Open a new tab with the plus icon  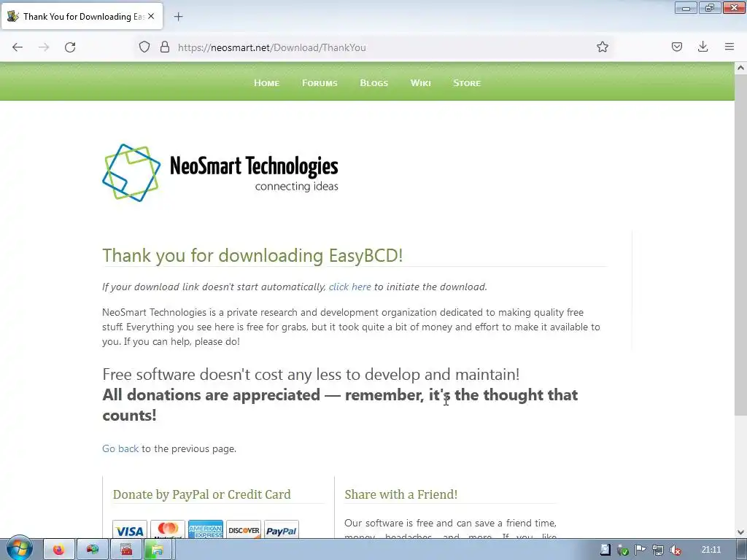(178, 17)
